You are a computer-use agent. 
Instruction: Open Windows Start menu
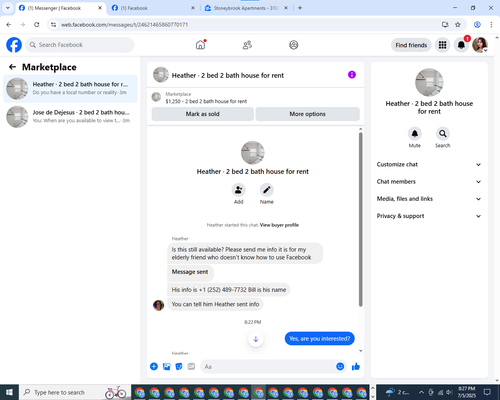coord(9,392)
